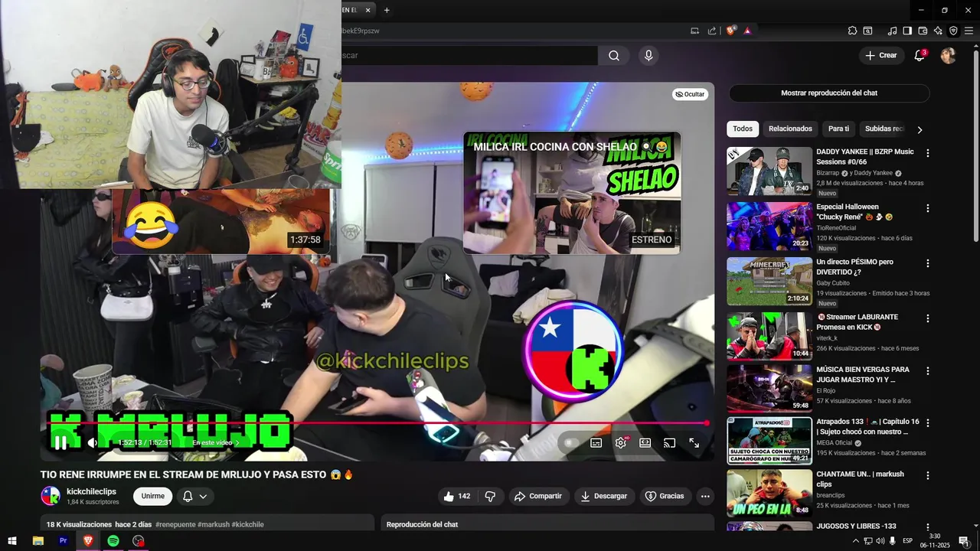Open kickchileclips channel avatar
Viewport: 980px width, 551px height.
51,496
